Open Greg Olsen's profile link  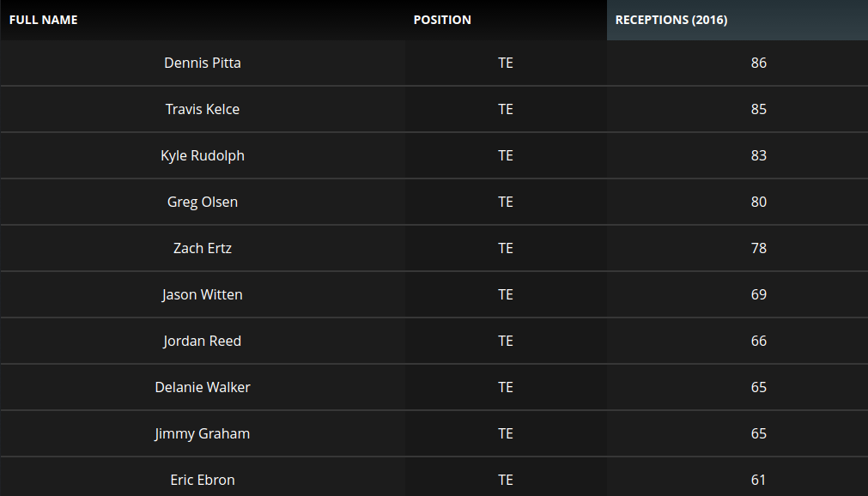(x=202, y=202)
